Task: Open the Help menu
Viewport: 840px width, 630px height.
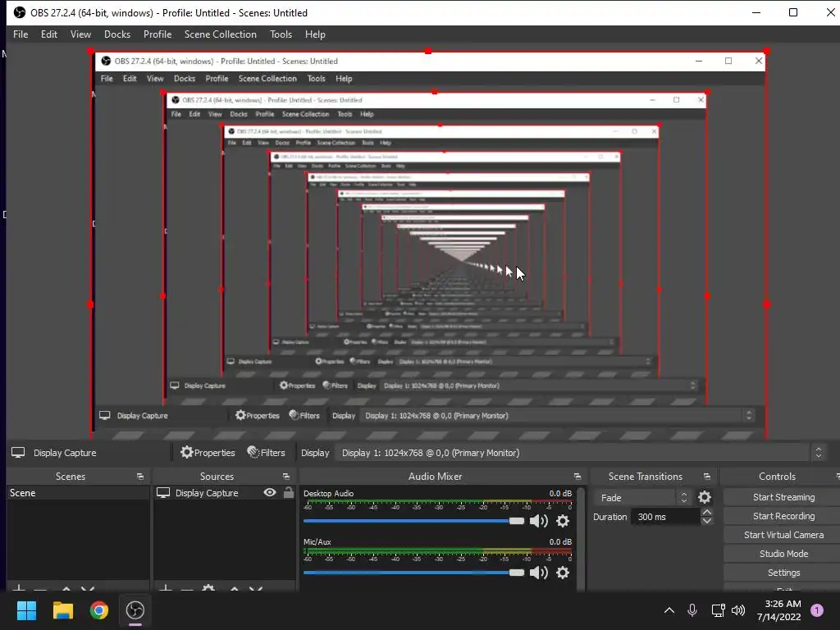Action: [x=315, y=34]
